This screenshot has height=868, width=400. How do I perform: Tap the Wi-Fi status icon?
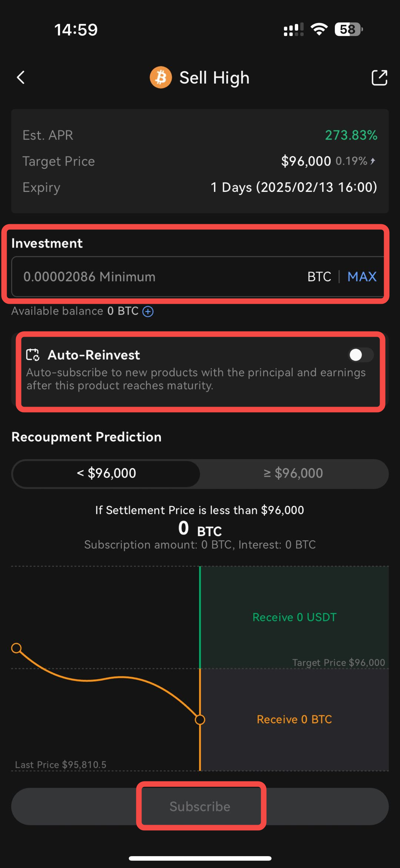click(x=319, y=29)
